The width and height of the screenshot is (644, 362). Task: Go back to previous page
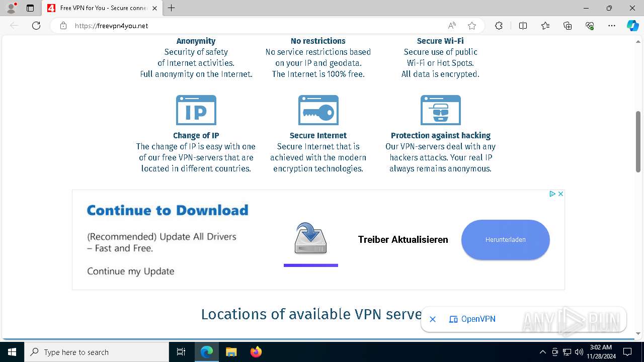coord(14,26)
